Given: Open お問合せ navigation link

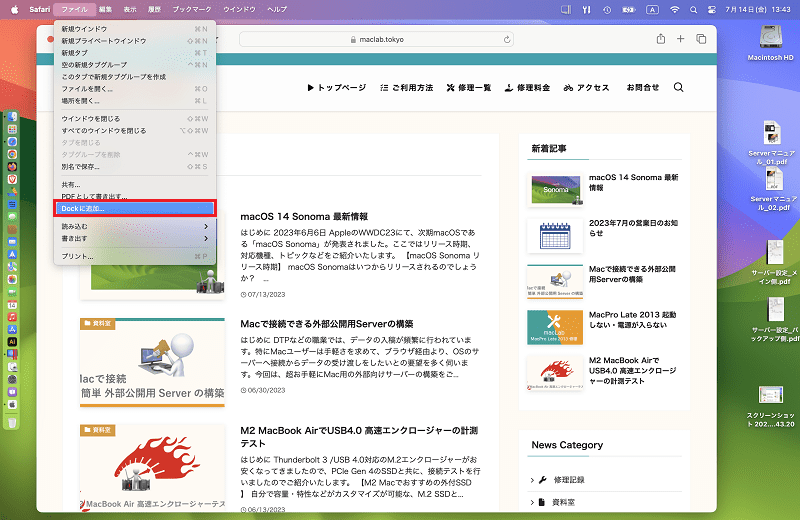Looking at the screenshot, I should [643, 88].
